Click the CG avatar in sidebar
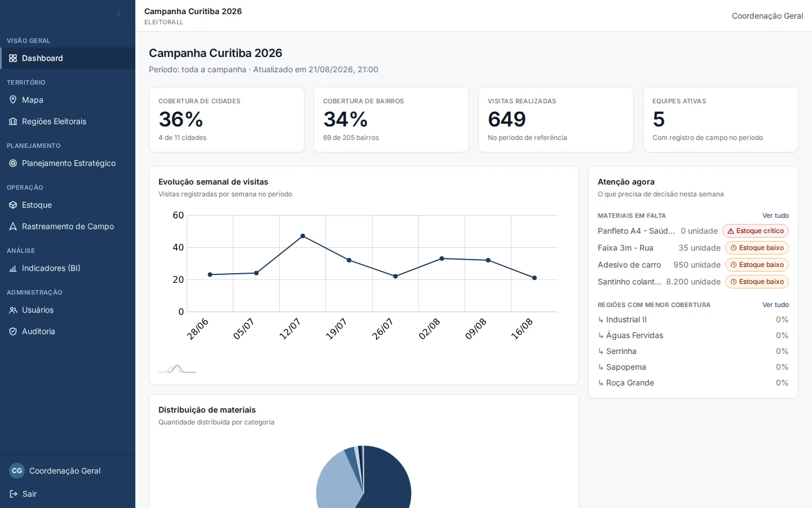Screen dimensions: 812x508 (17, 471)
